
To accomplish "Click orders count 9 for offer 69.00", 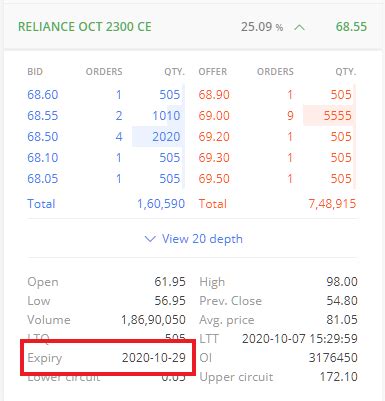I will pos(290,116).
